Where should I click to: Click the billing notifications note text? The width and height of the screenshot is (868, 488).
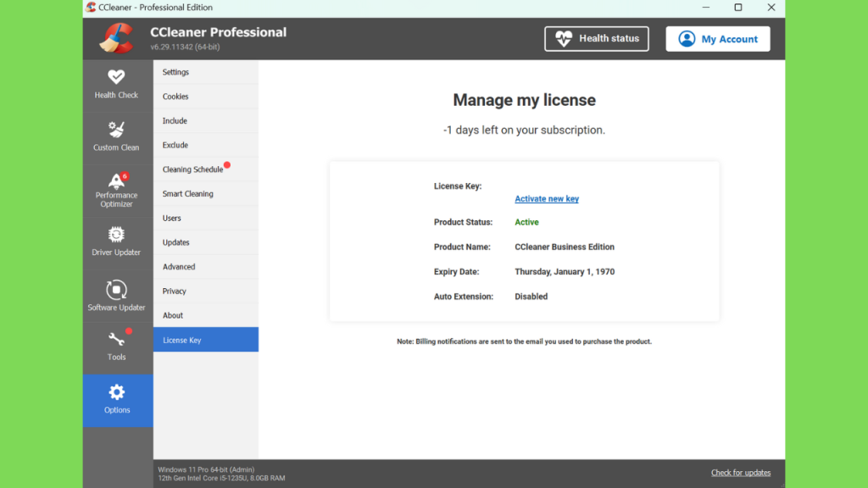point(524,341)
